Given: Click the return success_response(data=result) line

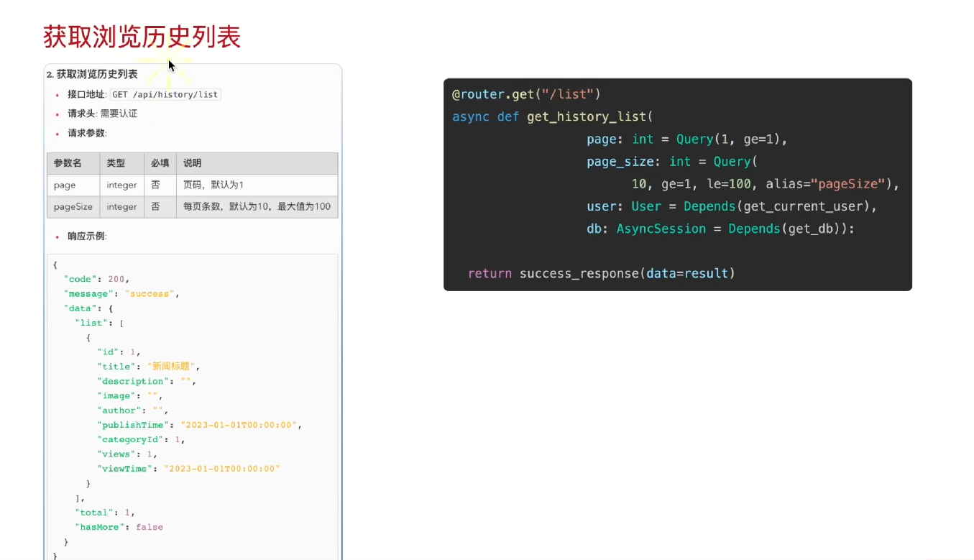Looking at the screenshot, I should 602,273.
